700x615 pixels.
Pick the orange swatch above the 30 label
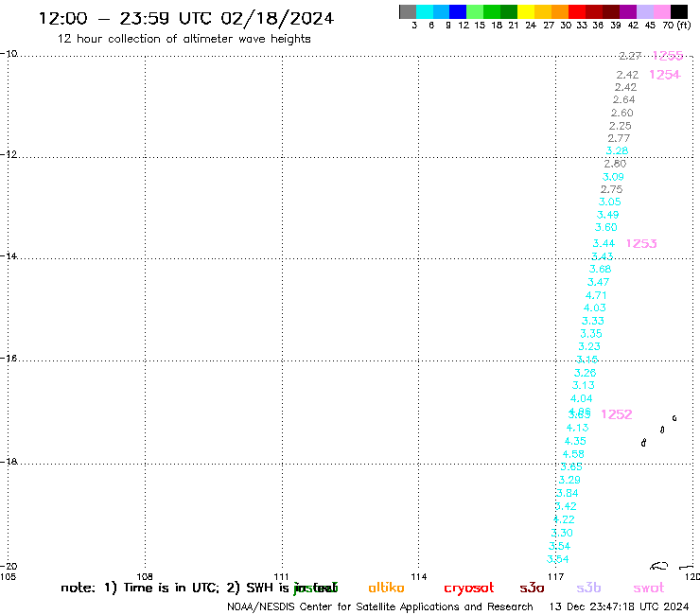coord(560,11)
